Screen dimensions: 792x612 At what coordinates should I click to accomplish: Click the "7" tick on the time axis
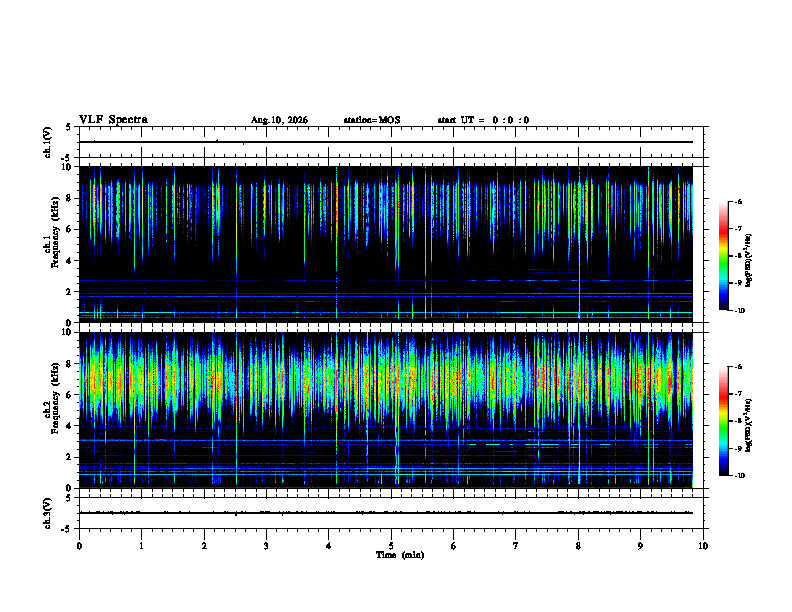click(516, 546)
